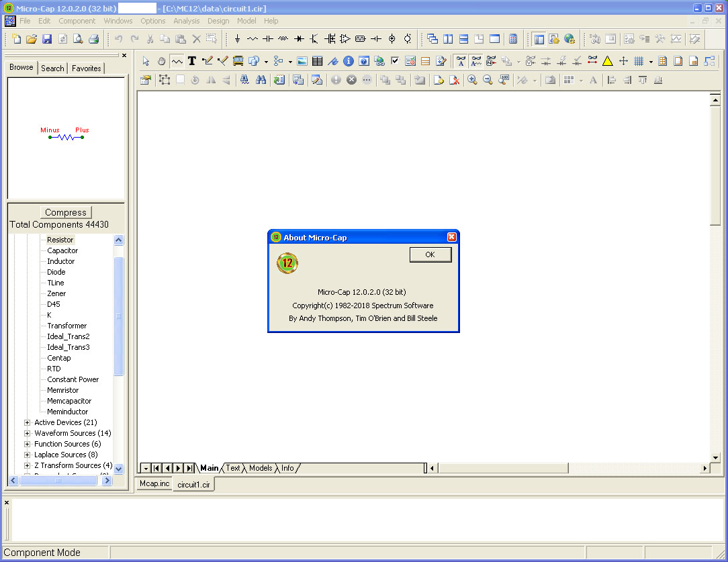Select the MOSFET toolbar icon

tap(330, 39)
